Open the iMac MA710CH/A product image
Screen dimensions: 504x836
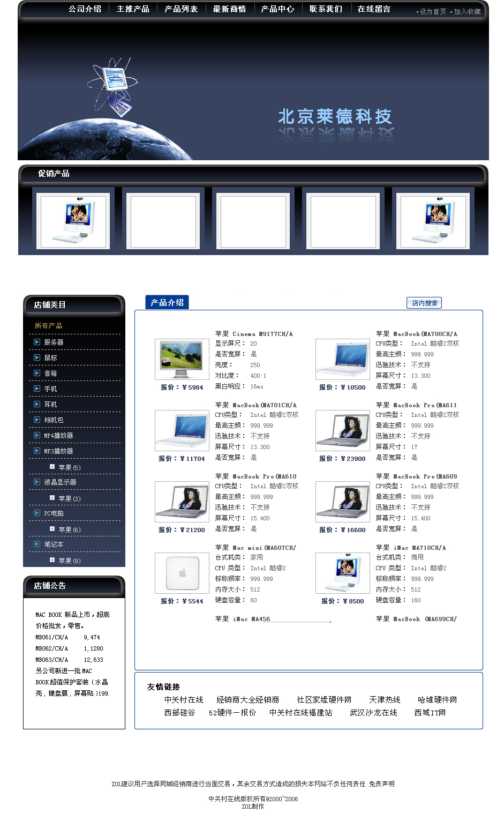pos(343,573)
